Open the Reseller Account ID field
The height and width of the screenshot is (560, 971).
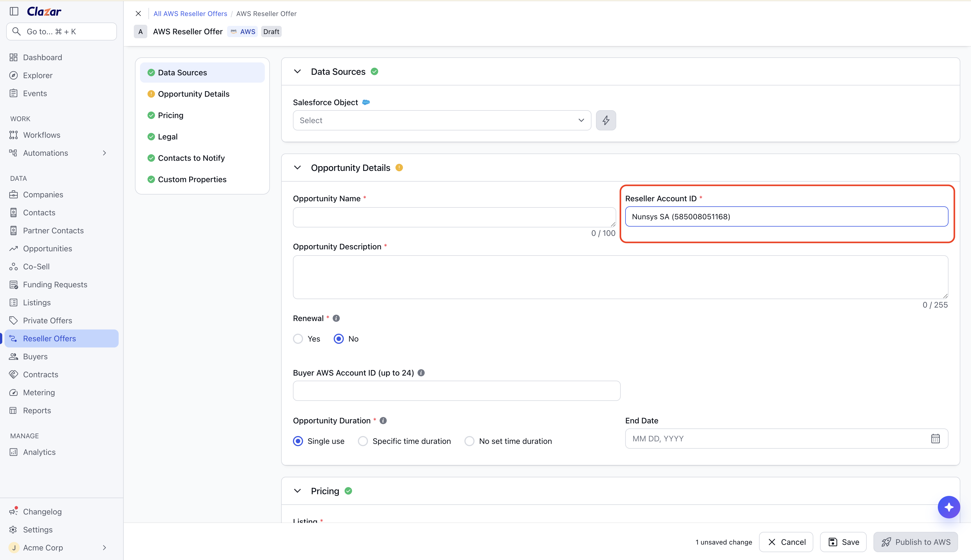786,216
